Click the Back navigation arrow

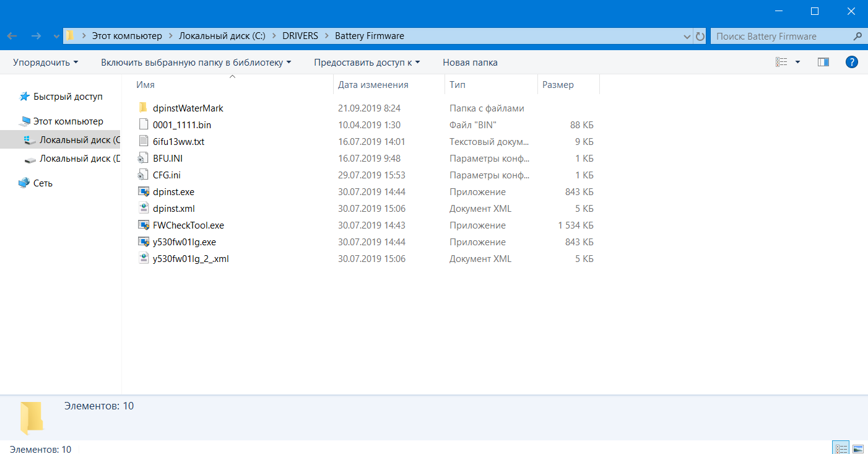[12, 36]
